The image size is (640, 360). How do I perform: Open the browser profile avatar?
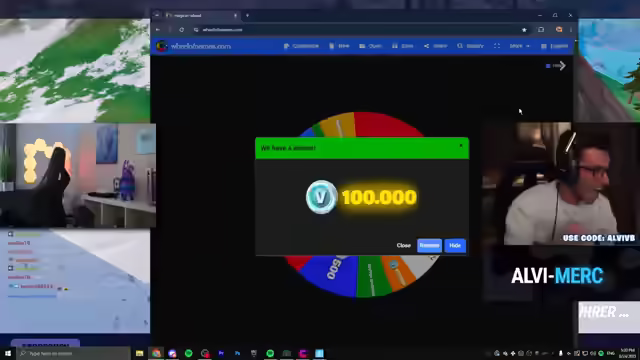[x=559, y=30]
